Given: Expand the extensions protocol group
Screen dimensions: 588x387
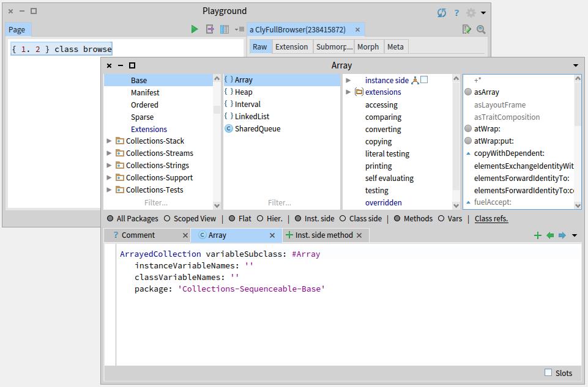Looking at the screenshot, I should pyautogui.click(x=349, y=92).
